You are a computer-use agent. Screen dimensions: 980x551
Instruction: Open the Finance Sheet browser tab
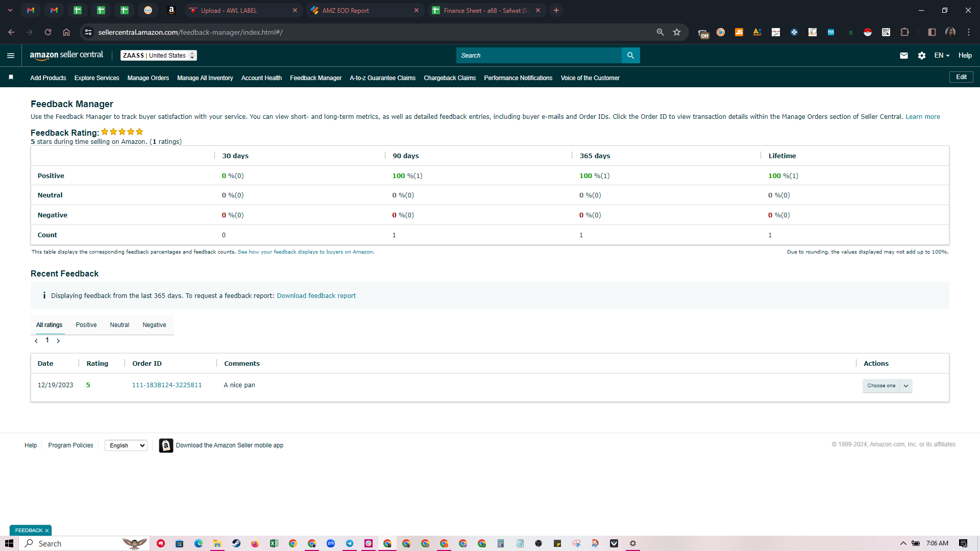coord(486,10)
